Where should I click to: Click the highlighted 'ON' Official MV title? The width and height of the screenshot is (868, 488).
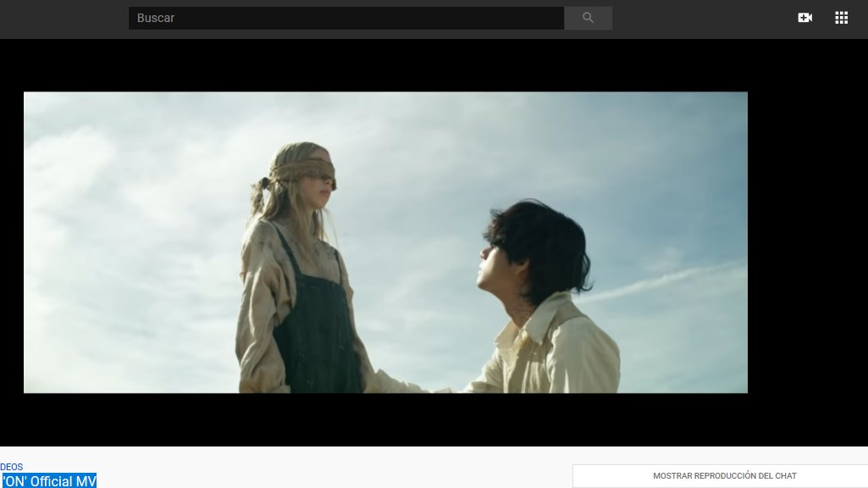pyautogui.click(x=49, y=481)
